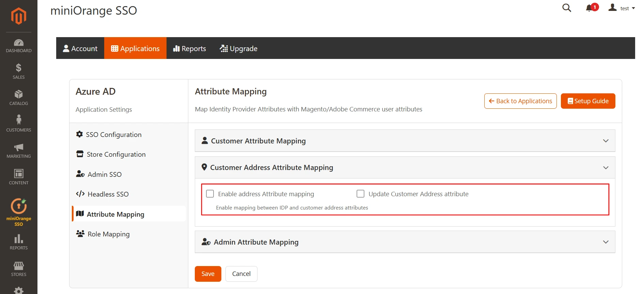Click the grid icon on Applications tab

115,48
